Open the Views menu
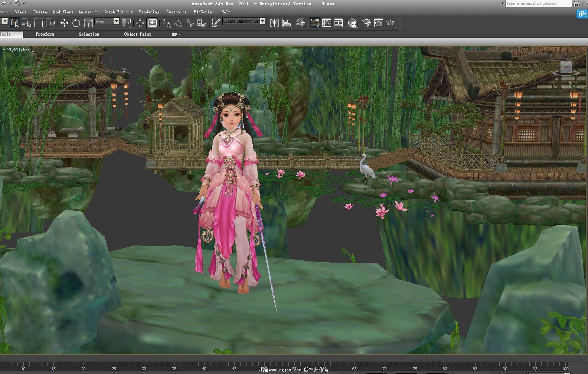 (x=20, y=12)
